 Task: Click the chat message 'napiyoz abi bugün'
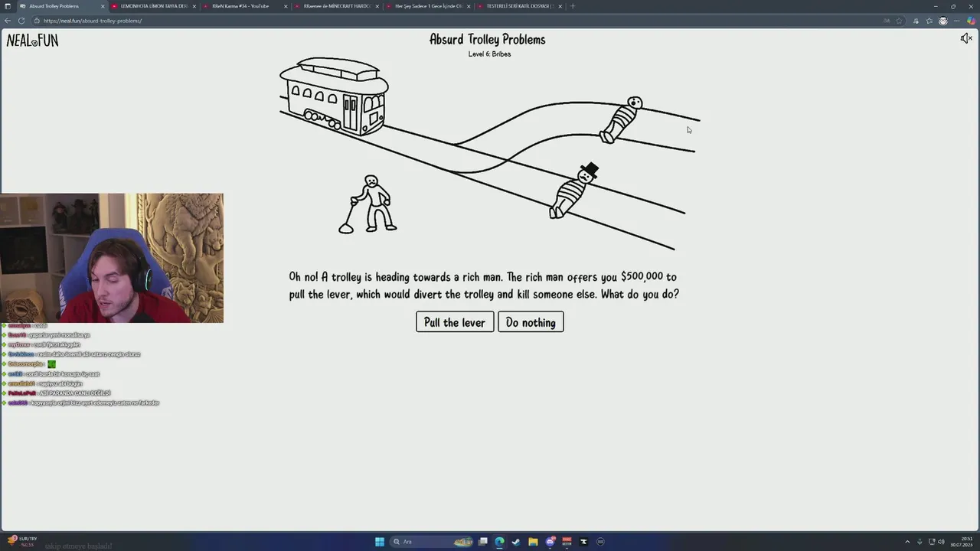point(60,383)
